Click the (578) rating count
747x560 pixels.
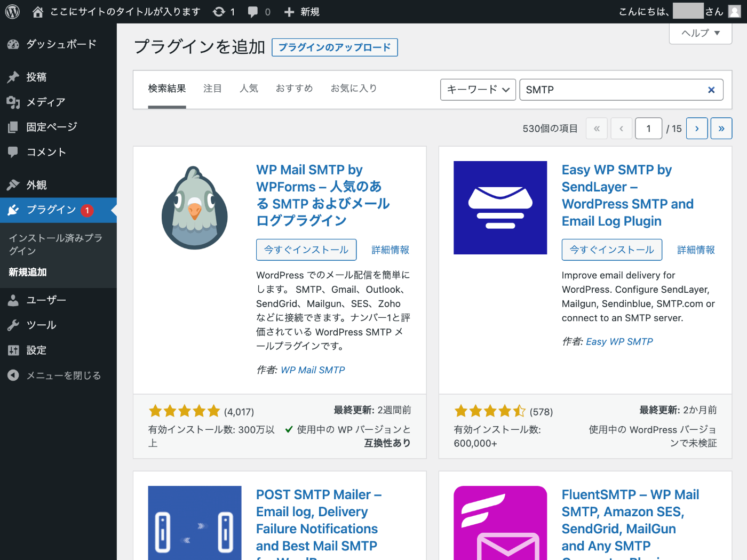point(542,412)
